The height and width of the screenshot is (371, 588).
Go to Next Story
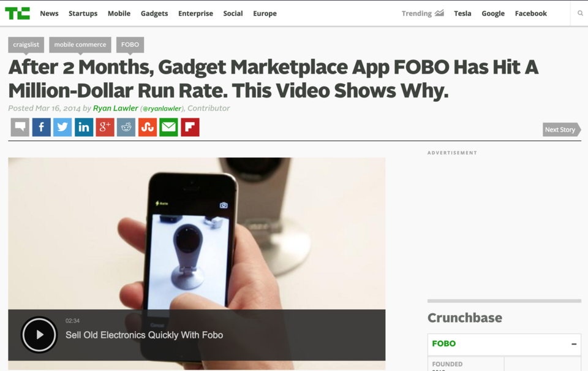pos(562,129)
